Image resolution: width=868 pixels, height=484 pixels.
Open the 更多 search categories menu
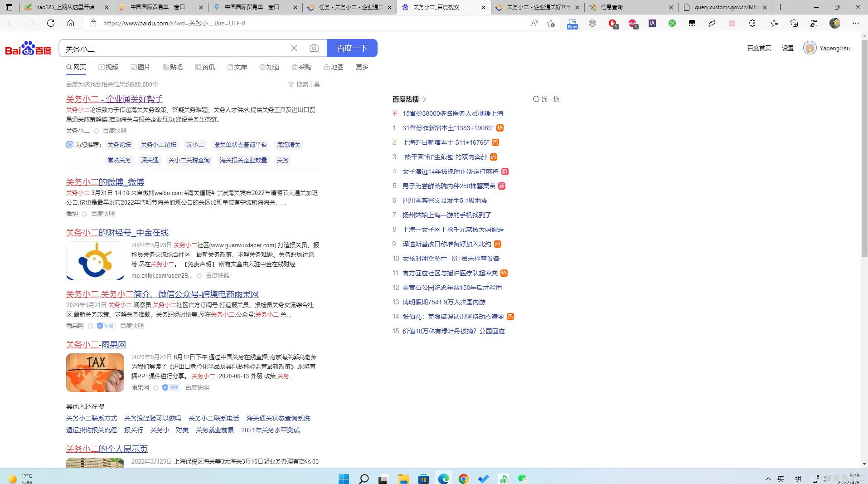362,67
